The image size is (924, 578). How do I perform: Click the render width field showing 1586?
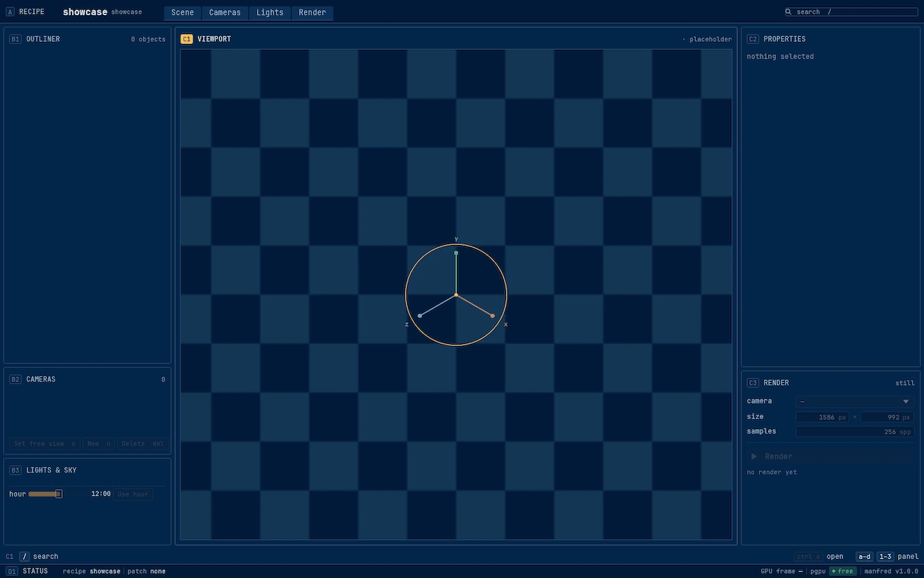click(823, 418)
